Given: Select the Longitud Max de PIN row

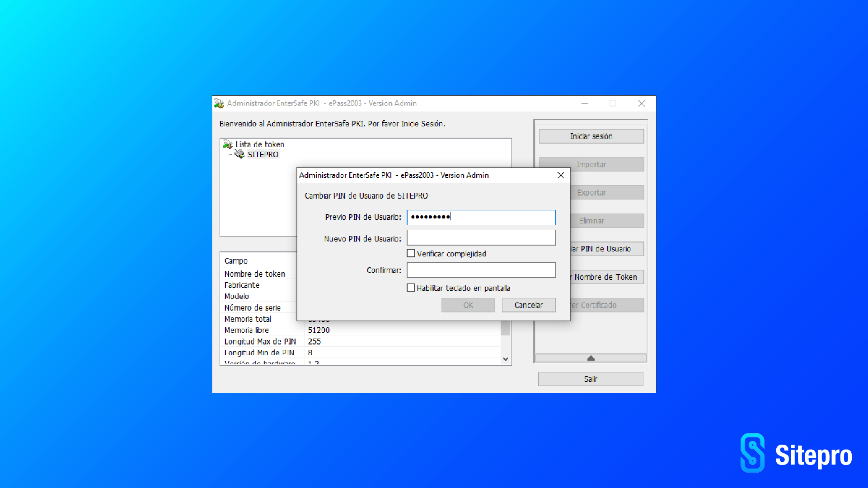Looking at the screenshot, I should [x=361, y=342].
